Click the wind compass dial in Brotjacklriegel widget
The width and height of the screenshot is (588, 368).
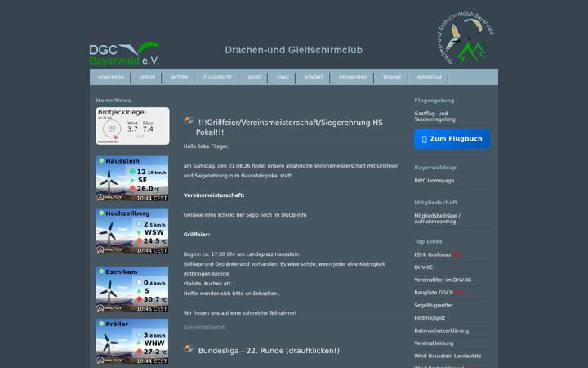tap(112, 129)
